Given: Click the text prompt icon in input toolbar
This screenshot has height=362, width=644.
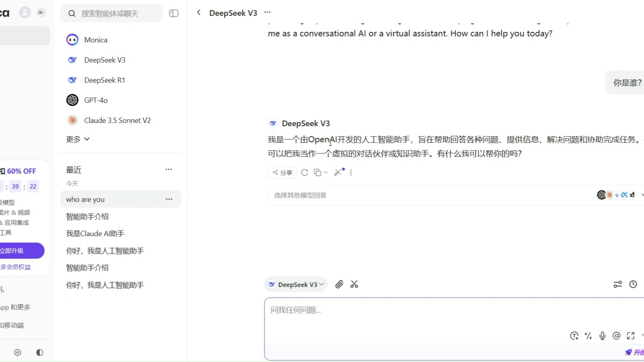Looking at the screenshot, I should point(574,336).
